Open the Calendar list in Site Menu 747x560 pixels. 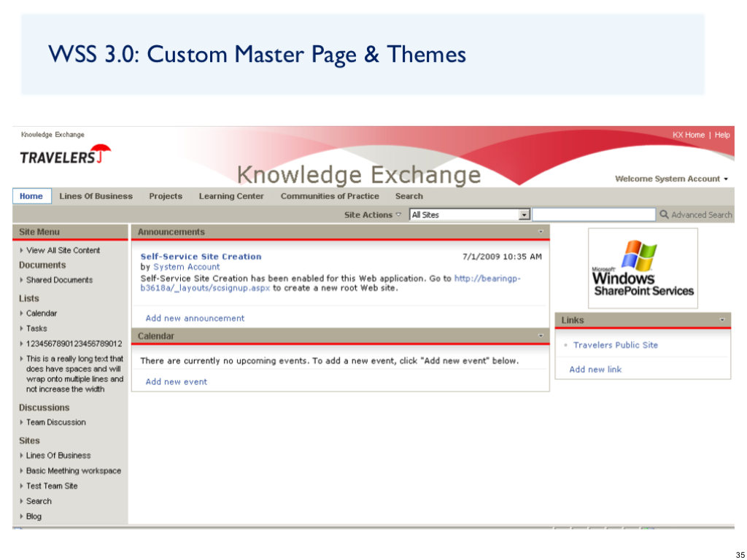pos(42,313)
